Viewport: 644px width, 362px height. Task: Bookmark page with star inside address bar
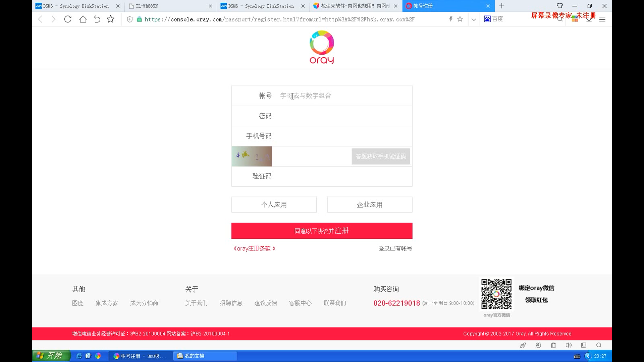pyautogui.click(x=460, y=19)
